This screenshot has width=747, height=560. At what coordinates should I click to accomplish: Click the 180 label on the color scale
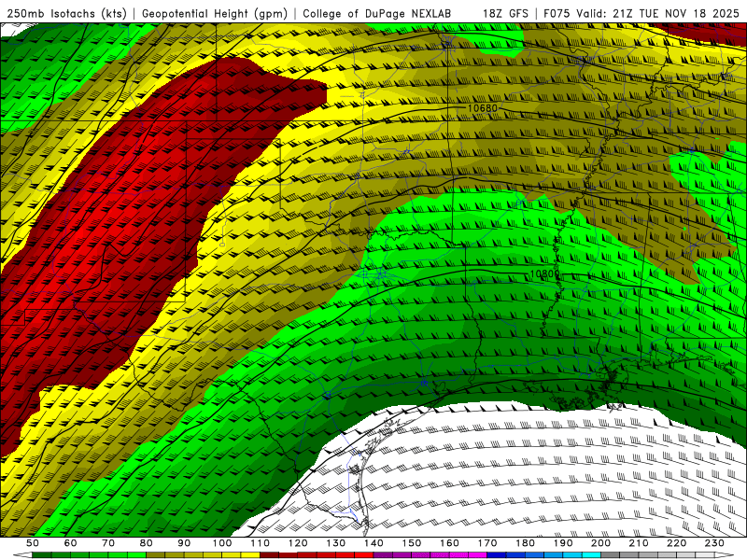(525, 543)
